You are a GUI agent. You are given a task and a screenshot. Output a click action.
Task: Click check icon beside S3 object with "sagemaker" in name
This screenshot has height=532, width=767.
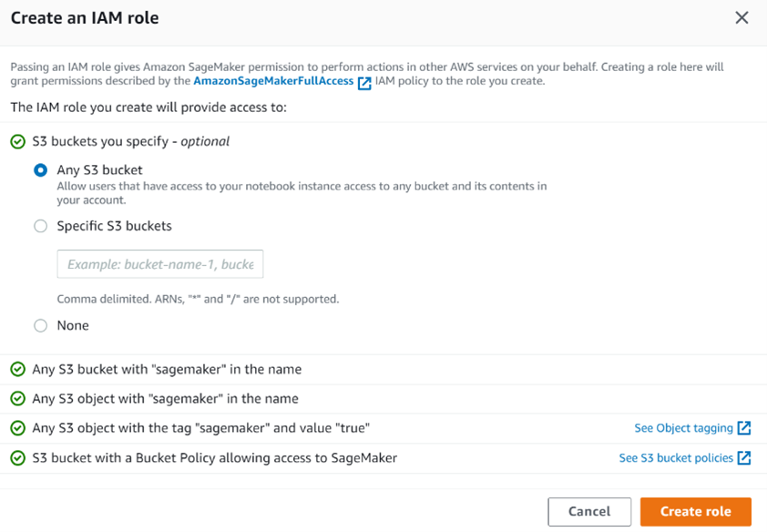point(18,398)
